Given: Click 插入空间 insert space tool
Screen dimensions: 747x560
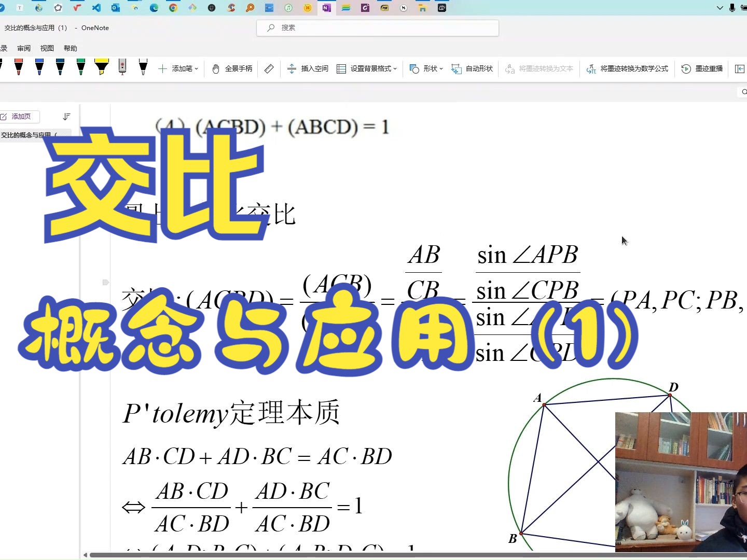Looking at the screenshot, I should (x=308, y=68).
